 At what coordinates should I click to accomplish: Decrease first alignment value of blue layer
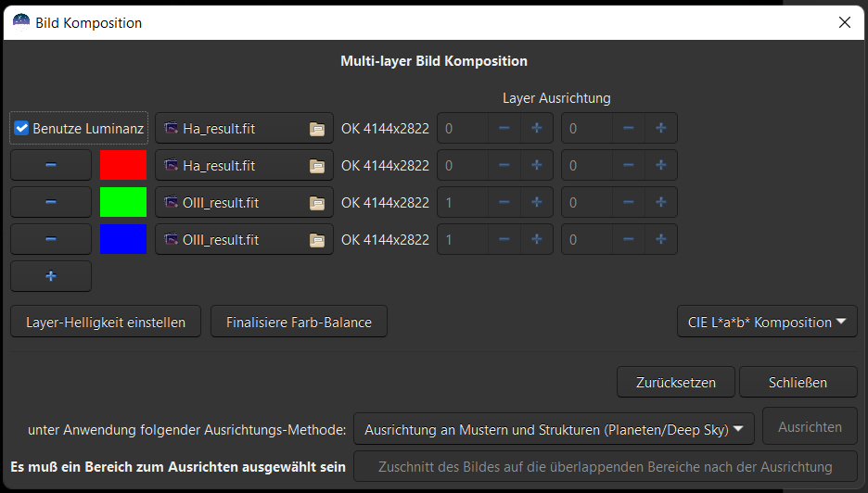504,240
